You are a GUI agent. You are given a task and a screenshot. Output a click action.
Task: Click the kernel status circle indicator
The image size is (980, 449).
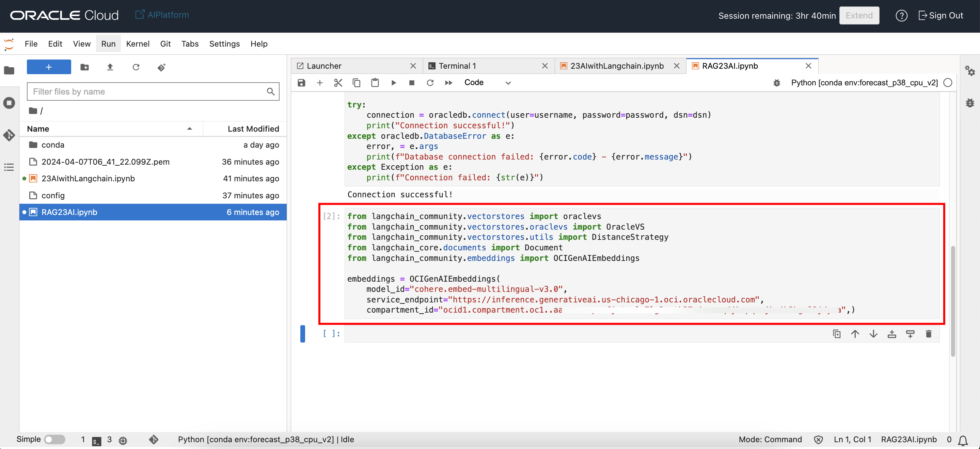(x=948, y=83)
